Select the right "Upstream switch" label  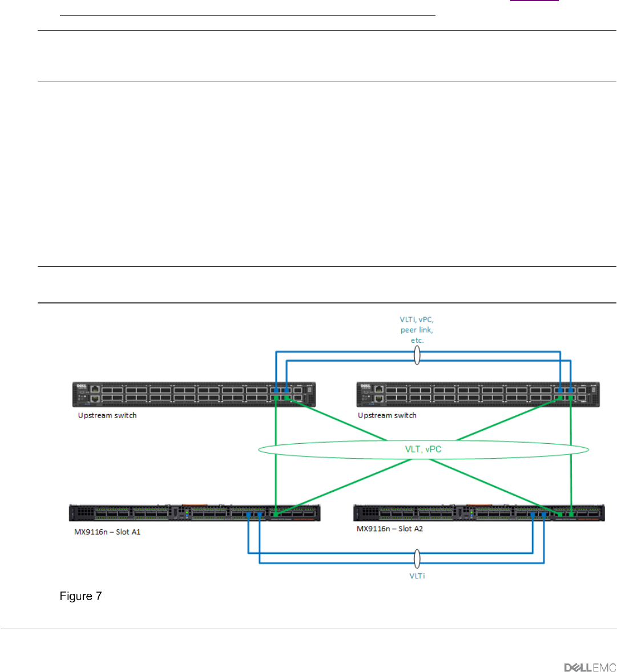pyautogui.click(x=387, y=415)
